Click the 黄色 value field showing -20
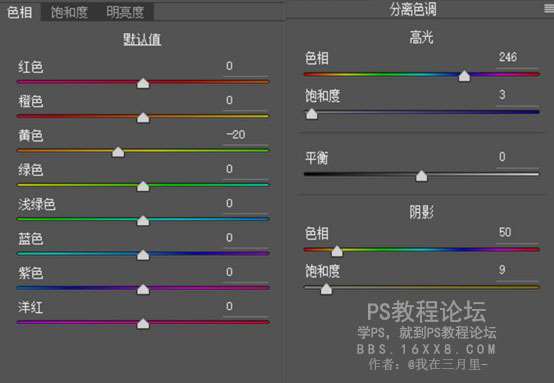The width and height of the screenshot is (554, 383). [x=246, y=135]
